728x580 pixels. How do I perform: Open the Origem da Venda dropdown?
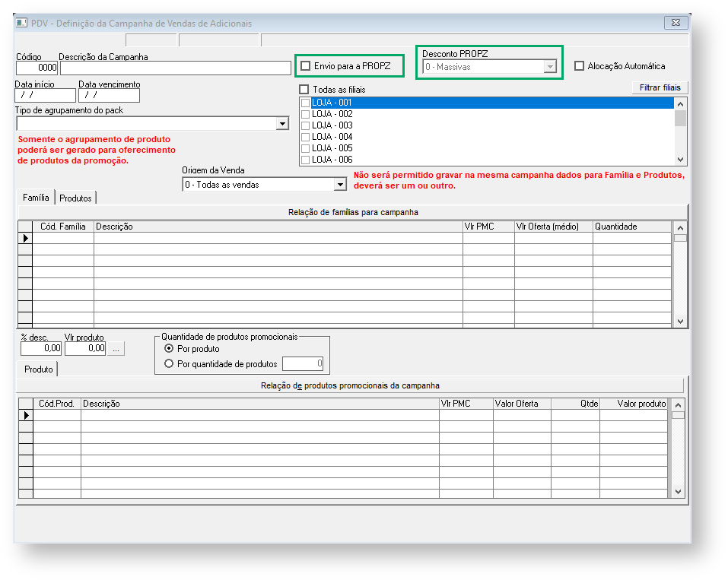pyautogui.click(x=340, y=185)
